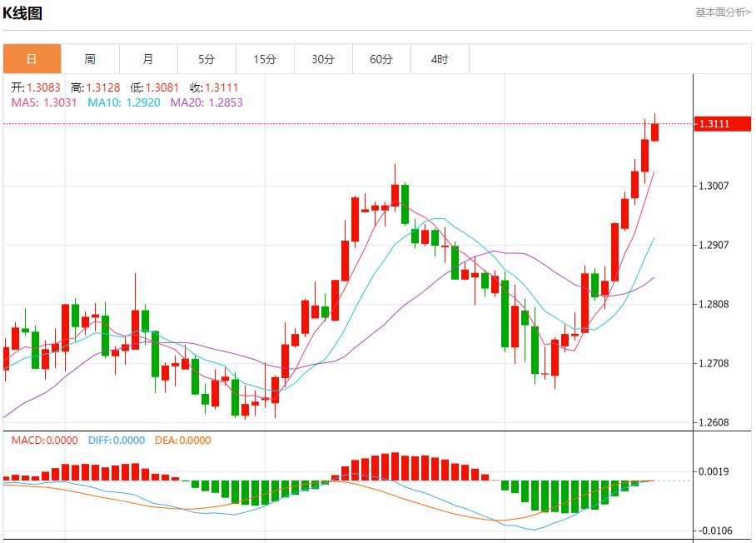Select the 30分 interval tab

point(323,59)
